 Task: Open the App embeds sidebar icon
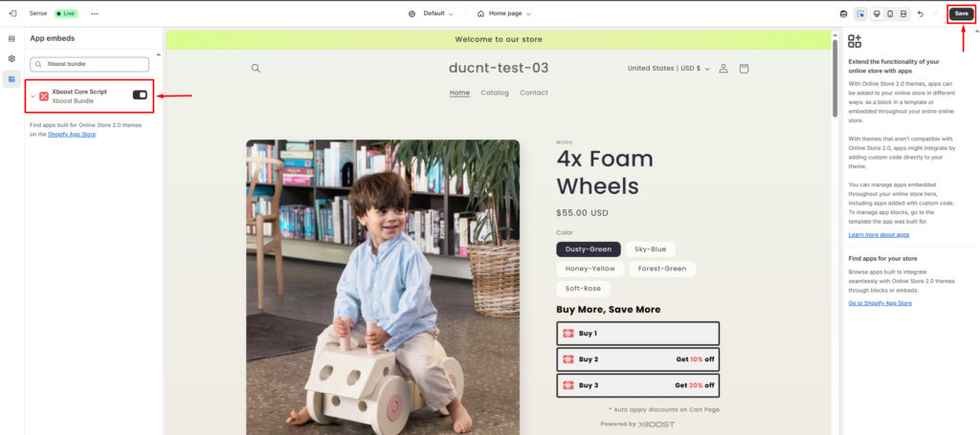pos(11,78)
